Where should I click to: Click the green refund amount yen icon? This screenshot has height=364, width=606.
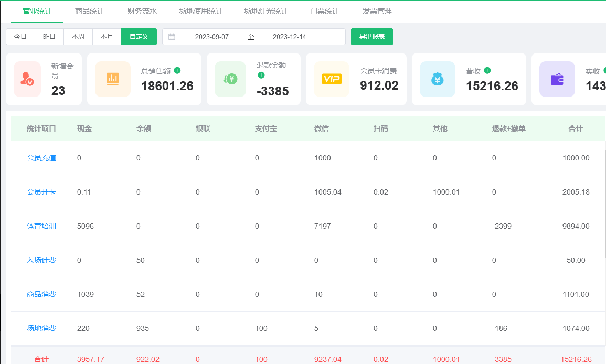[x=230, y=79]
